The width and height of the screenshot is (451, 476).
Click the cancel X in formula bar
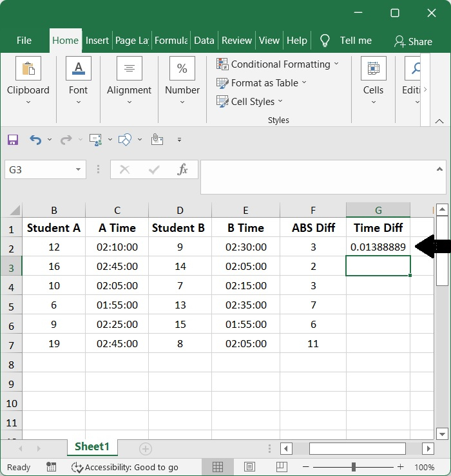[124, 169]
